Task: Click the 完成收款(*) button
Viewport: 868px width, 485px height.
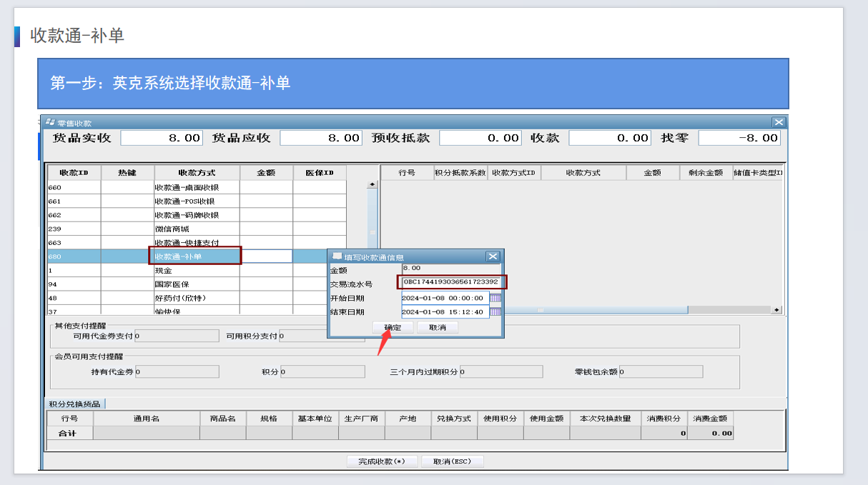Action: (382, 461)
